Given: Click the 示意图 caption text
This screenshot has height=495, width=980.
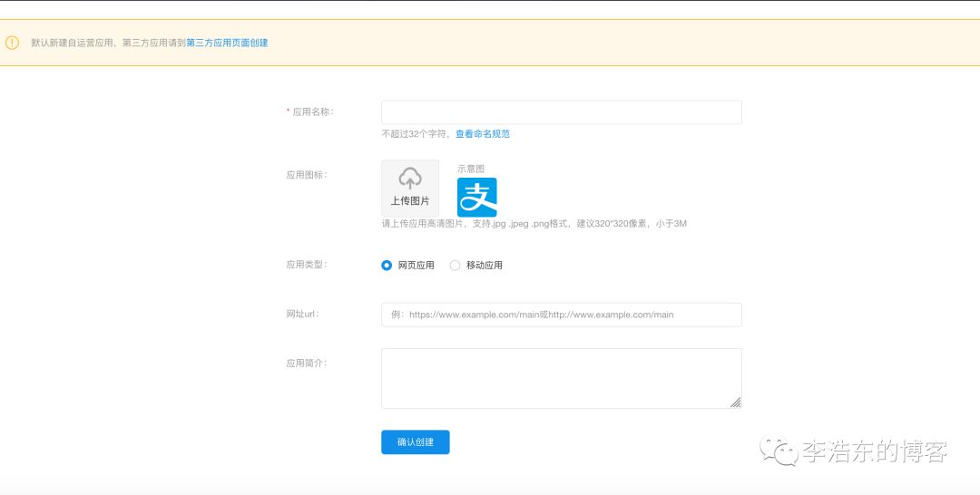Looking at the screenshot, I should [x=471, y=169].
